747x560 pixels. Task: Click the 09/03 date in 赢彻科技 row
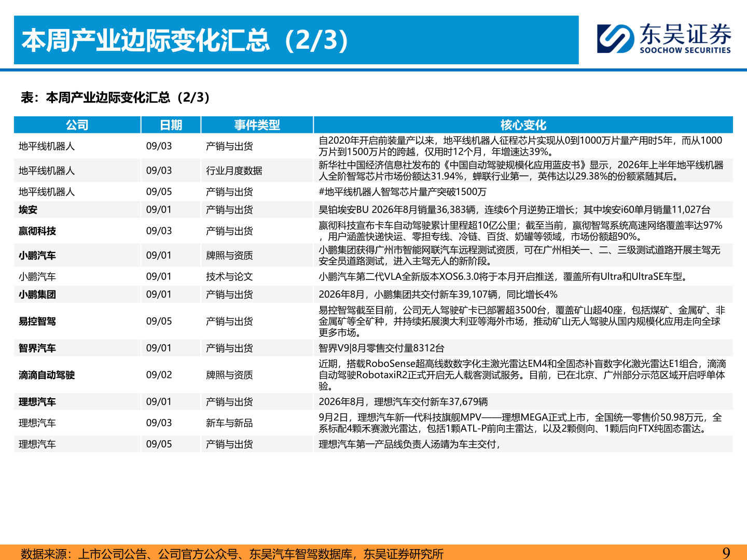click(159, 231)
